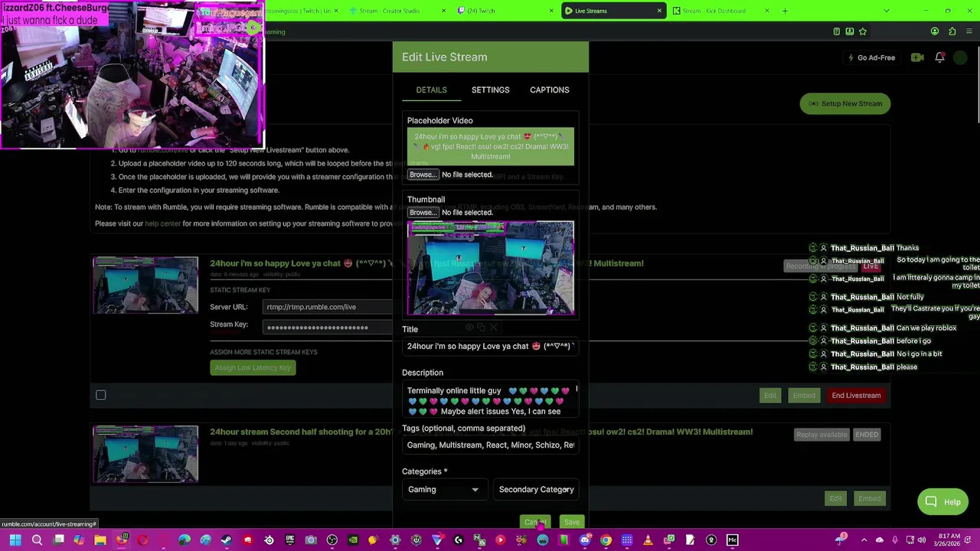Toggle the checkbox below Assign Low Latency Key
The width and height of the screenshot is (980, 551).
coord(100,395)
